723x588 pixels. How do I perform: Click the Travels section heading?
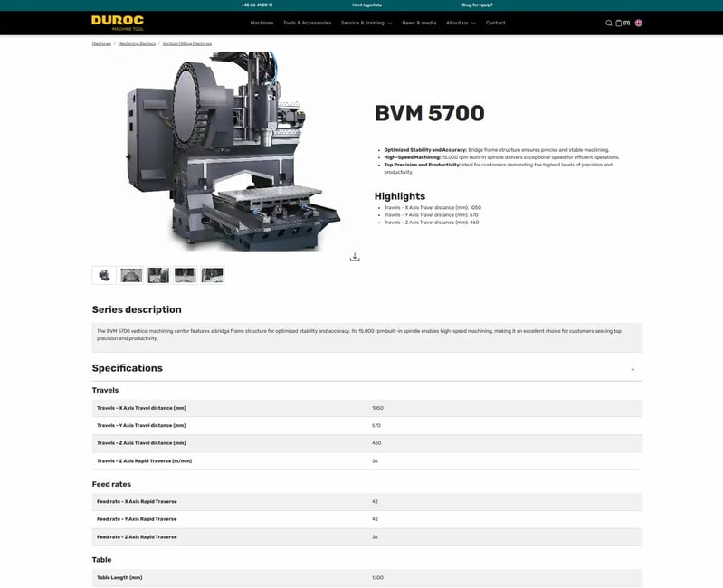[105, 390]
